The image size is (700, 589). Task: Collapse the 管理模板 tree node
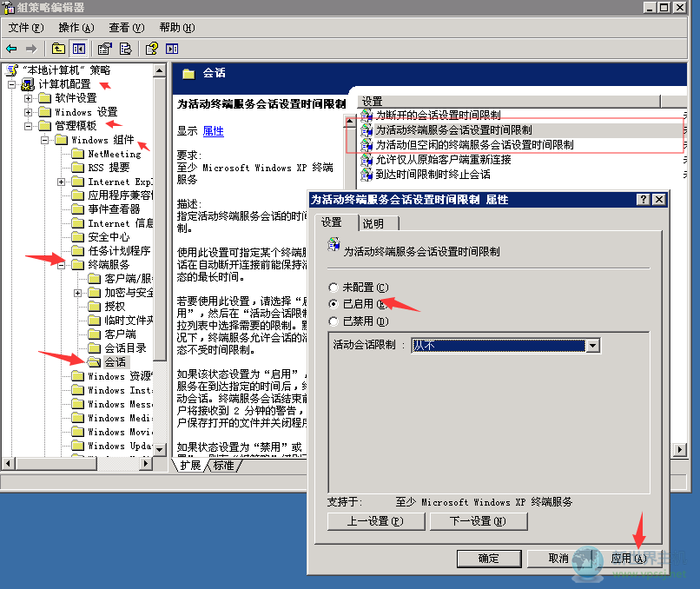[28, 126]
